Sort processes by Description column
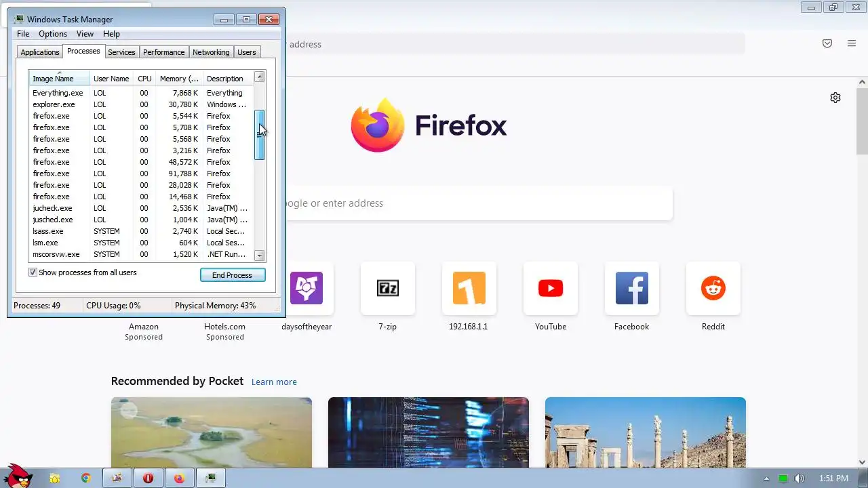The image size is (868, 488). pos(228,79)
